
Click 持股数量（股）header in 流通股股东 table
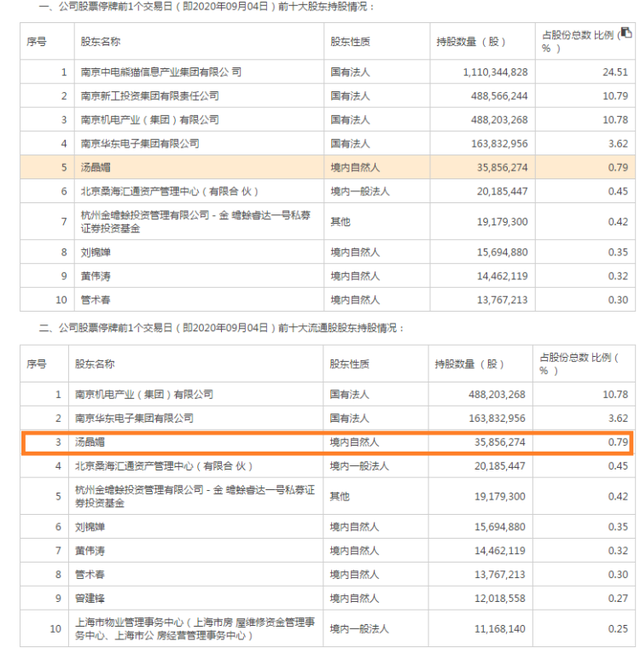[x=469, y=364]
